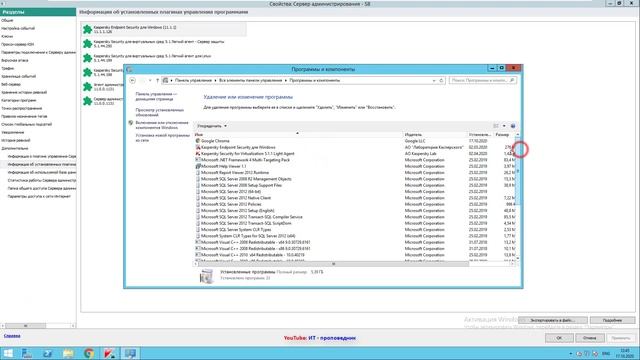Open the Kaspersky console taskbar icon
The height and width of the screenshot is (360, 640).
click(109, 353)
